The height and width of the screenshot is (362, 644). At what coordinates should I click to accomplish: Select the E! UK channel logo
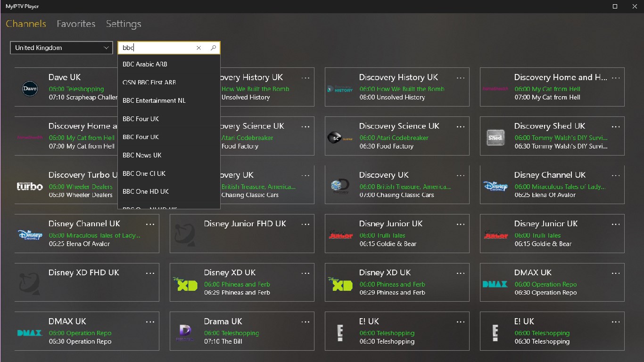click(340, 333)
